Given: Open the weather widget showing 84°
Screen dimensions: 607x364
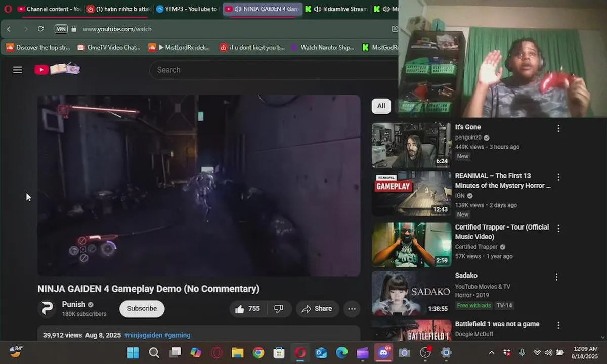Looking at the screenshot, I should click(16, 351).
